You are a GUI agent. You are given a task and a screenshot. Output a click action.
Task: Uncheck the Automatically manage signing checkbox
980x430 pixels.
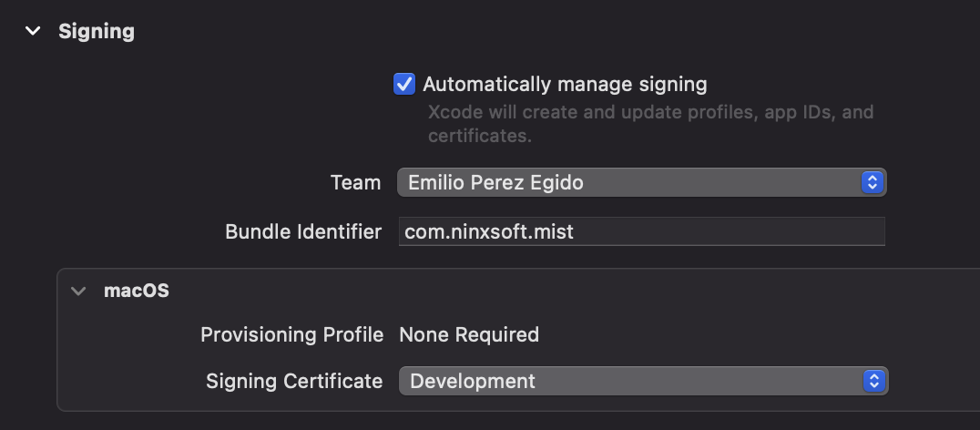click(x=404, y=85)
